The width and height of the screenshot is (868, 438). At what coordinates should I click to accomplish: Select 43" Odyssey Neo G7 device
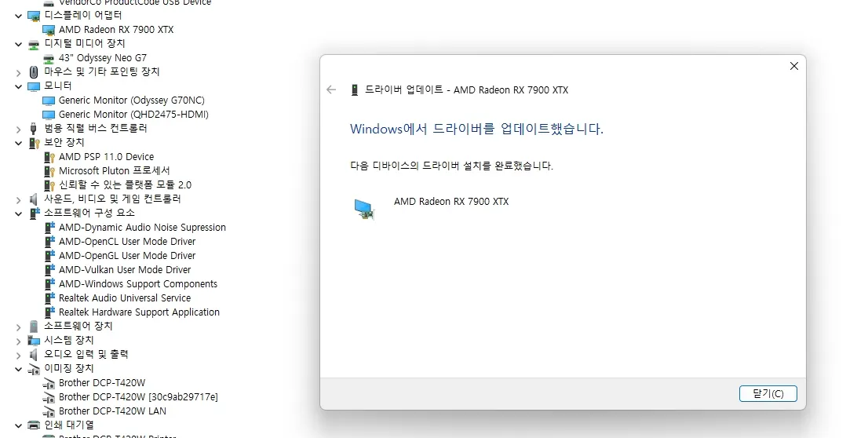(x=103, y=58)
